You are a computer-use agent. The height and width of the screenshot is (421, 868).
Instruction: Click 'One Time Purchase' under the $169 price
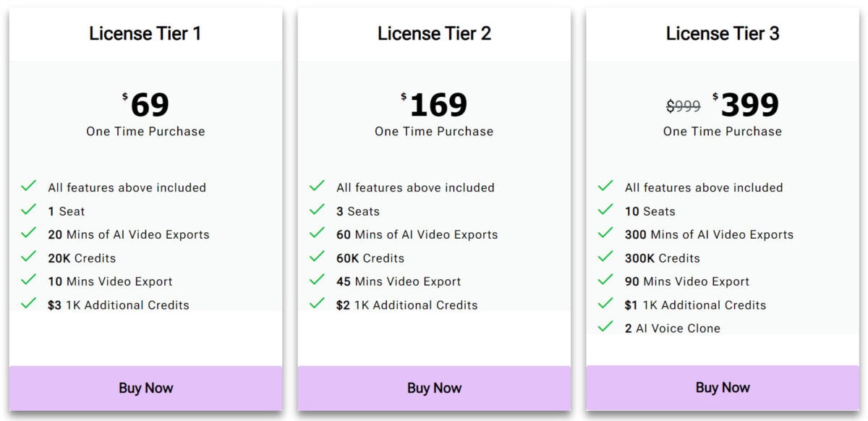[x=433, y=132]
